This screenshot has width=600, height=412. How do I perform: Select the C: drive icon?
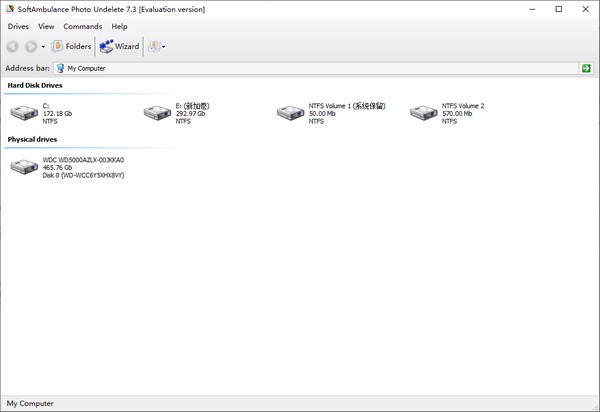point(24,113)
